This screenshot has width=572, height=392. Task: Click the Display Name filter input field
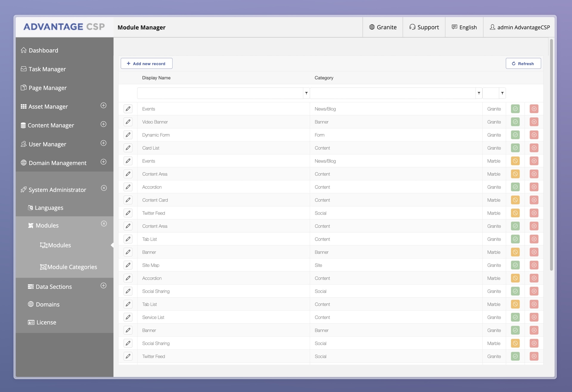[x=220, y=93]
